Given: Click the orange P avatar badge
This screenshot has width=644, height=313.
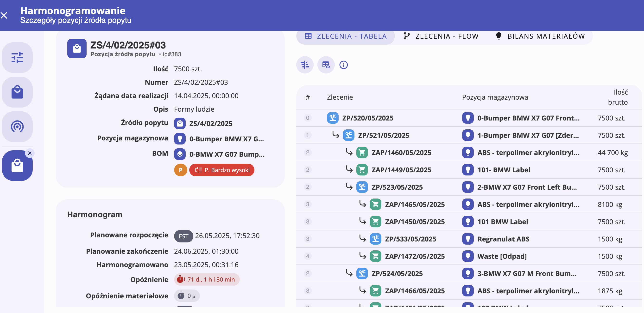Looking at the screenshot, I should 181,170.
